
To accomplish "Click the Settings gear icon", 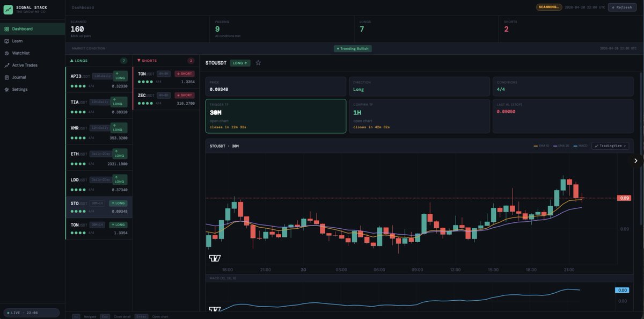I will point(6,90).
